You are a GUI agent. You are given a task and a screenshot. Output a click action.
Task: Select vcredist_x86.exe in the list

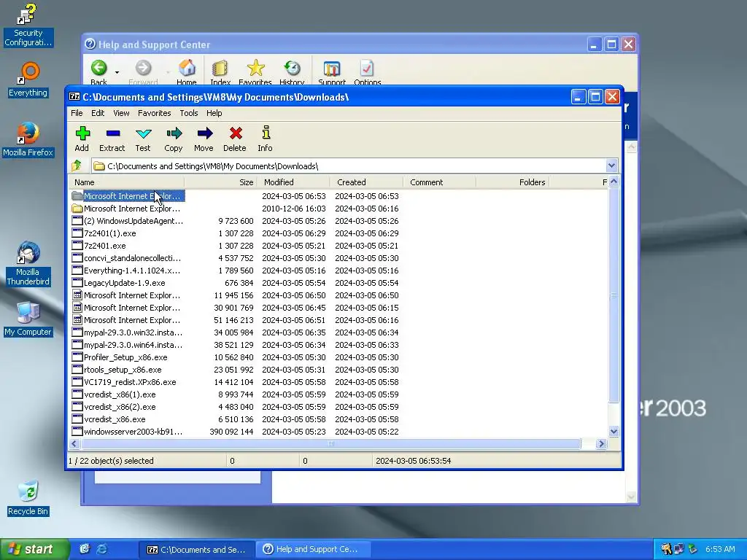pos(115,419)
